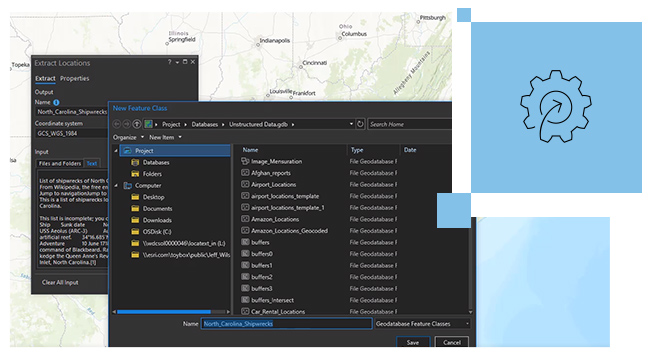
Task: Click the forward navigation arrow in New Feature Class
Action: 127,124
